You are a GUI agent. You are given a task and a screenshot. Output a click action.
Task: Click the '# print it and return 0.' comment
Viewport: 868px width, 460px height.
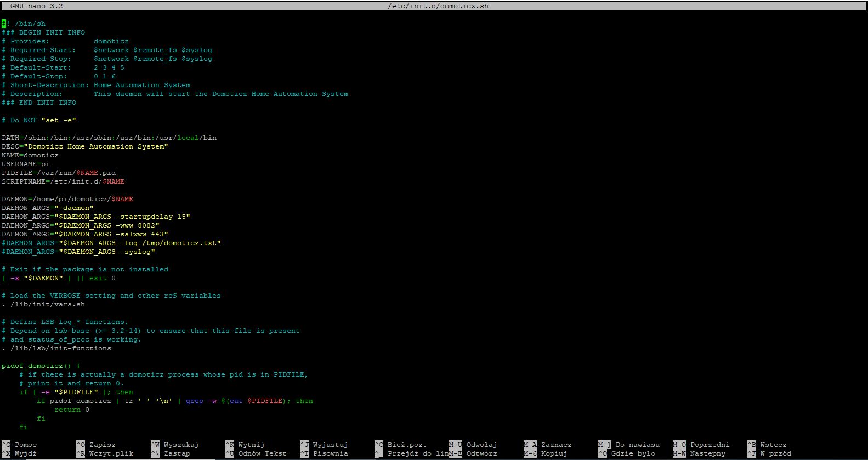click(x=72, y=383)
